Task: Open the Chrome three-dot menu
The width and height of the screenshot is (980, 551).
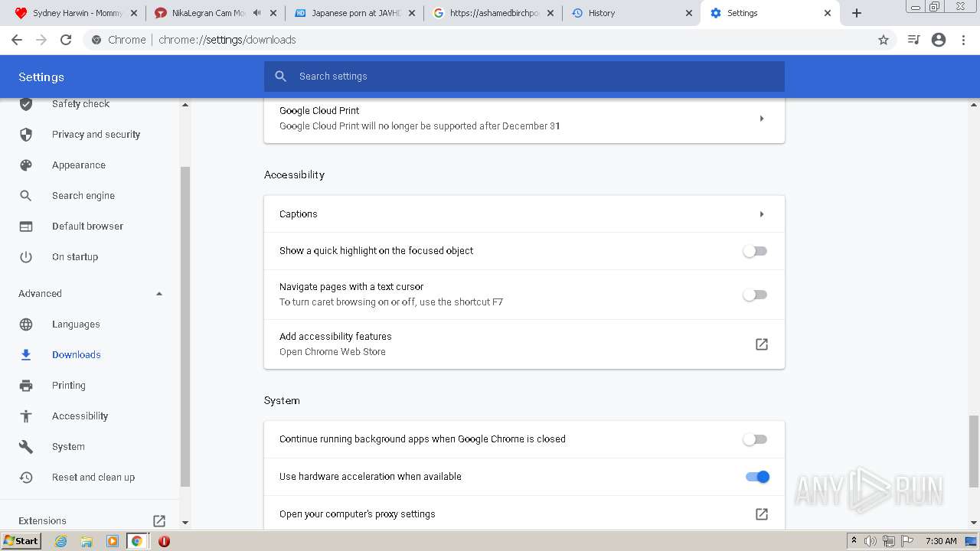Action: 963,40
